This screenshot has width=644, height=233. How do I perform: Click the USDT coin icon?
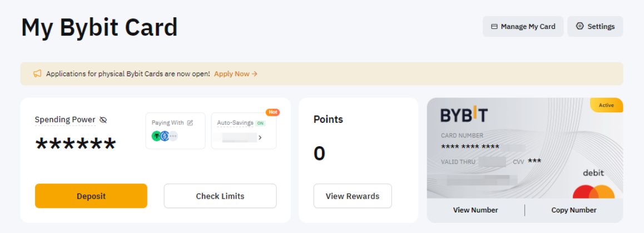[x=157, y=136]
